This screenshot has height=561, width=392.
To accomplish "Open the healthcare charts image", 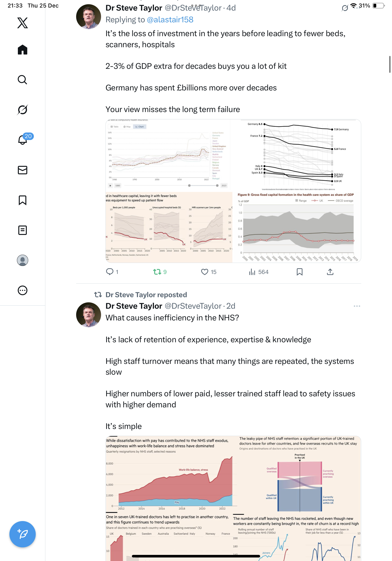I will click(233, 191).
